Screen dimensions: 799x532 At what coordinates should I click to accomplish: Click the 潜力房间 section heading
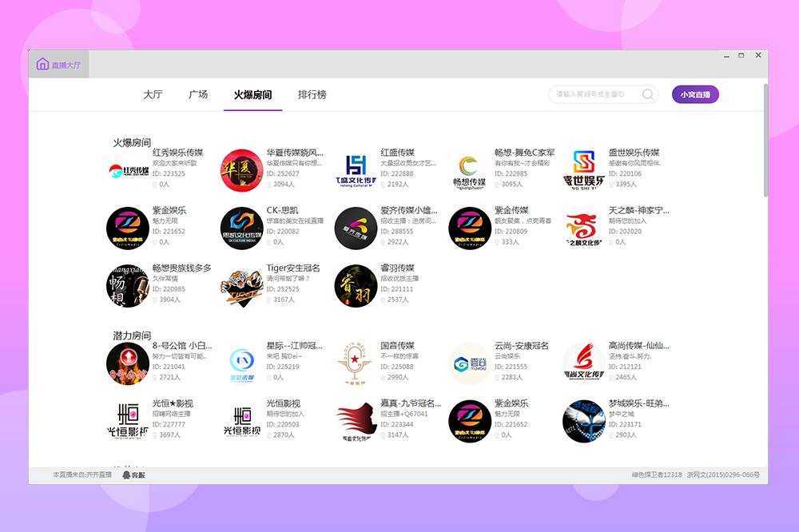pyautogui.click(x=132, y=335)
